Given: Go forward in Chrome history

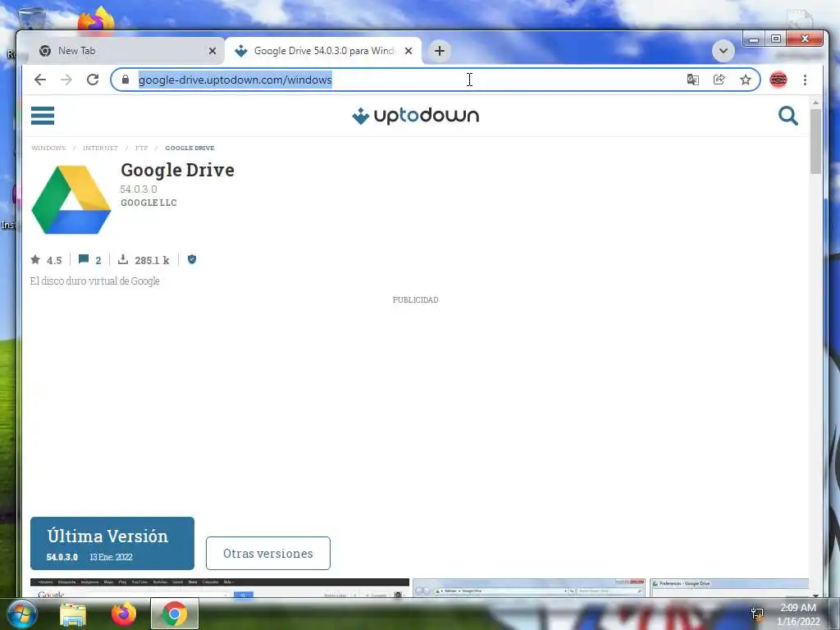Looking at the screenshot, I should (x=66, y=80).
